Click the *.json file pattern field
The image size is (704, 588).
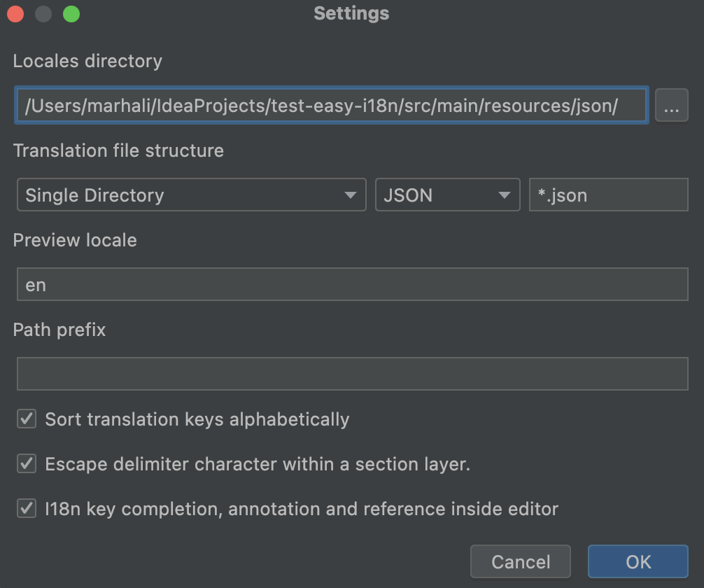pyautogui.click(x=608, y=195)
